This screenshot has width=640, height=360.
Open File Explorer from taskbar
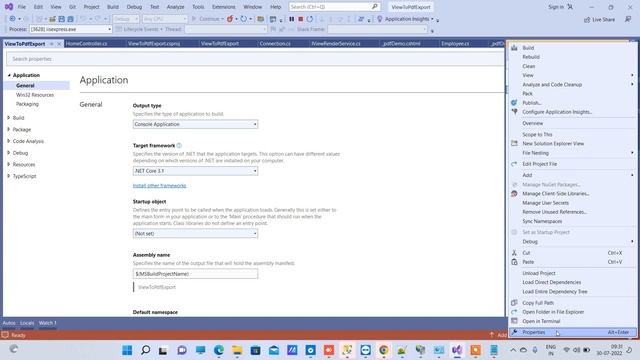point(237,350)
